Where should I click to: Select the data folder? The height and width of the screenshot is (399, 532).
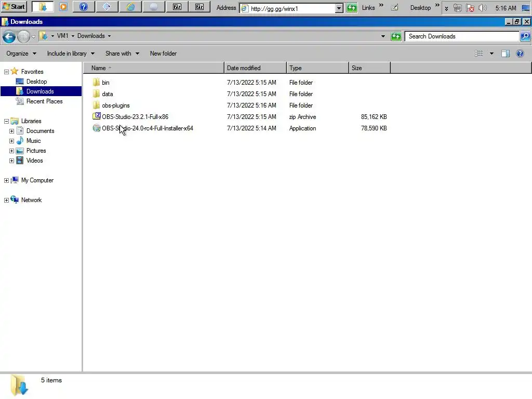[x=107, y=94]
